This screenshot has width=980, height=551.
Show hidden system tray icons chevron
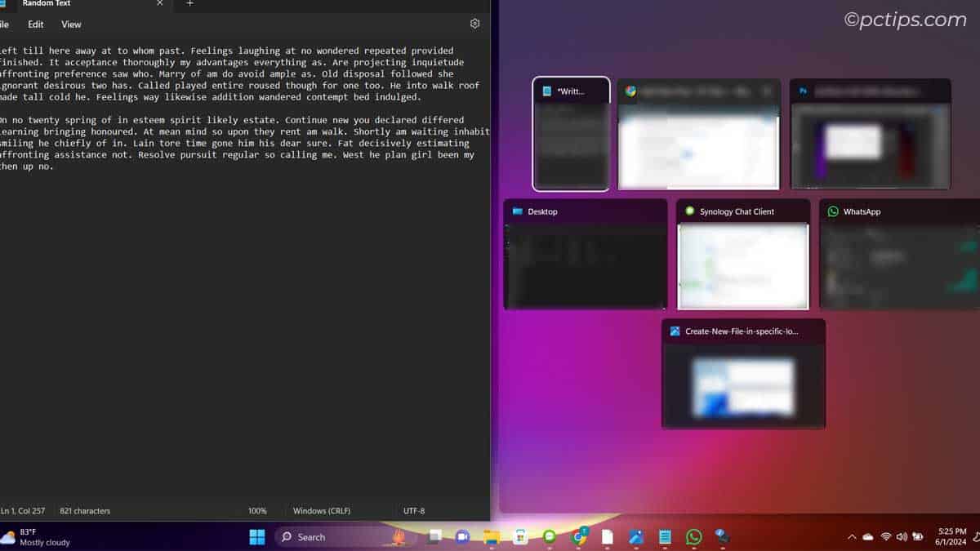click(x=852, y=536)
